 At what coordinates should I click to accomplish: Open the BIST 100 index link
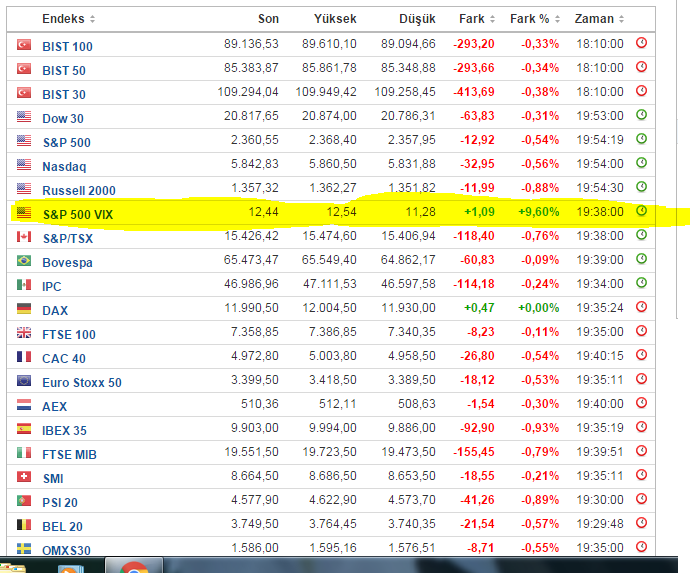click(x=67, y=46)
